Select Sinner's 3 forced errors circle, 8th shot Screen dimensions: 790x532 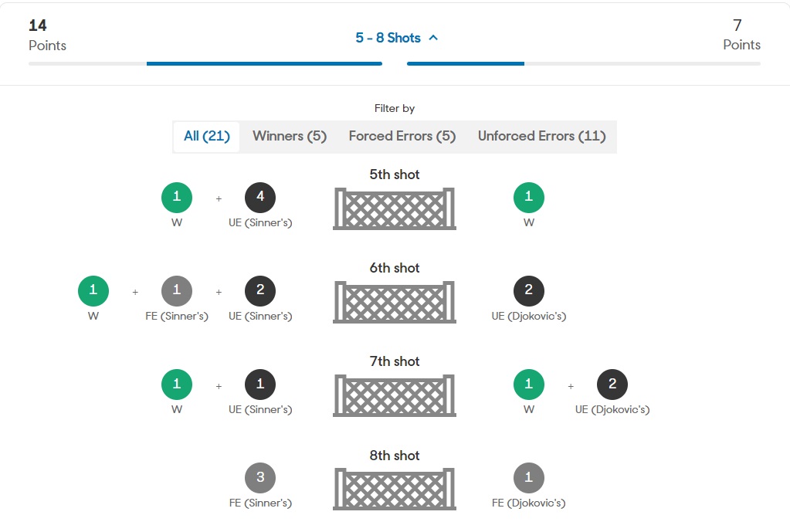(x=260, y=478)
